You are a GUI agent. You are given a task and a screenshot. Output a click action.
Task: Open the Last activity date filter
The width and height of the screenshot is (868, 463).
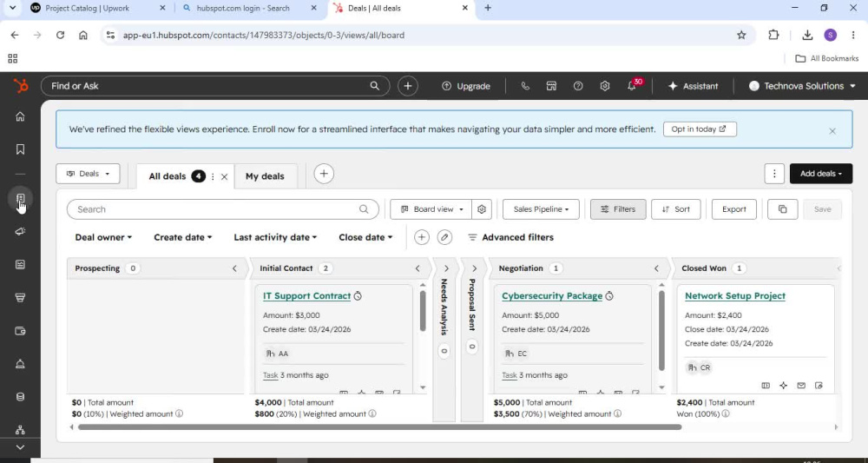tap(275, 237)
